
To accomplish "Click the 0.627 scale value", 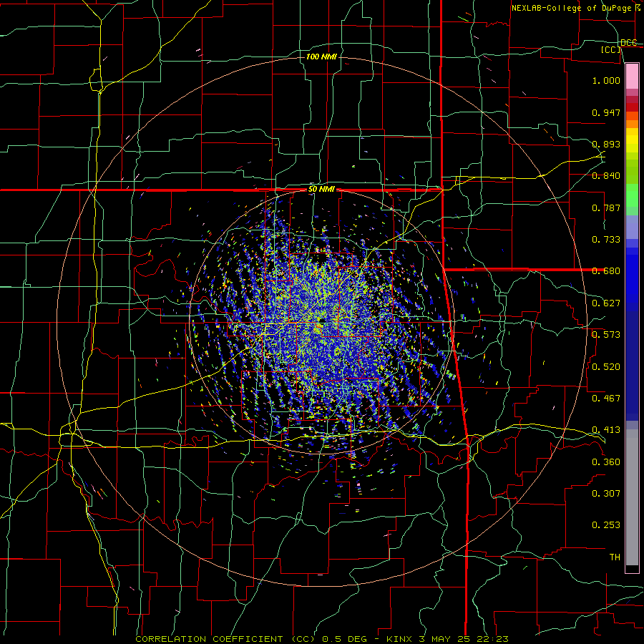I will 606,303.
